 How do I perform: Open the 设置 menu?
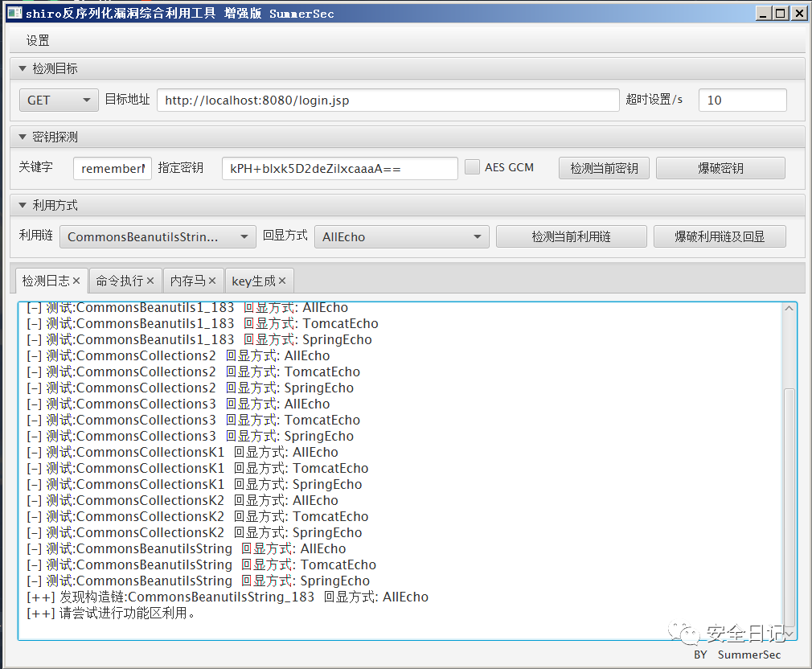click(38, 40)
